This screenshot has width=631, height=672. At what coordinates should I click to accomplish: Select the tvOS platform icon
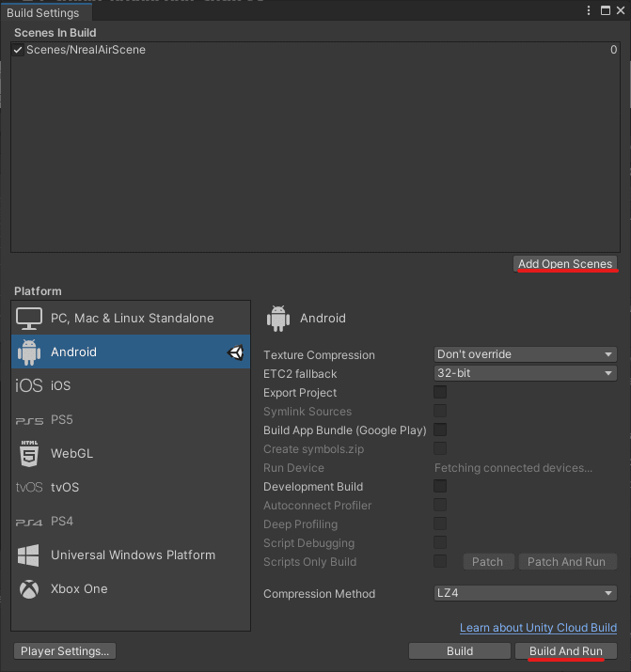coord(29,487)
